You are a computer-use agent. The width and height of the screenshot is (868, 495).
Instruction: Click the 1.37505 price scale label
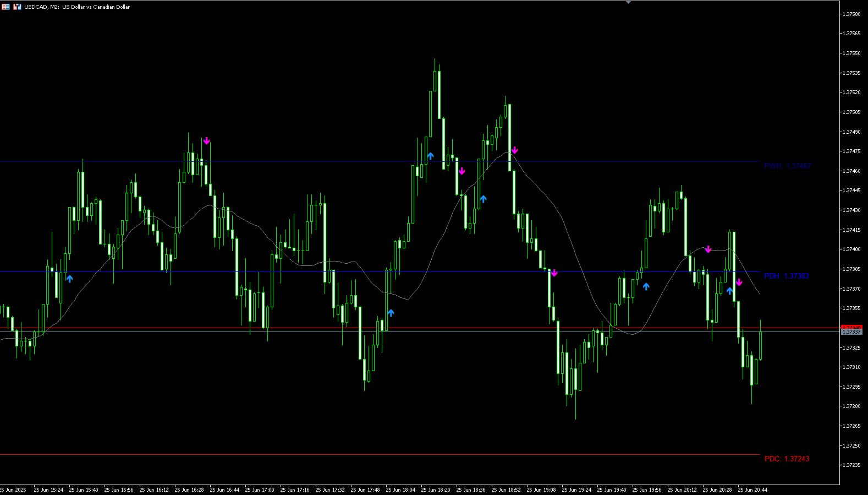(x=851, y=112)
